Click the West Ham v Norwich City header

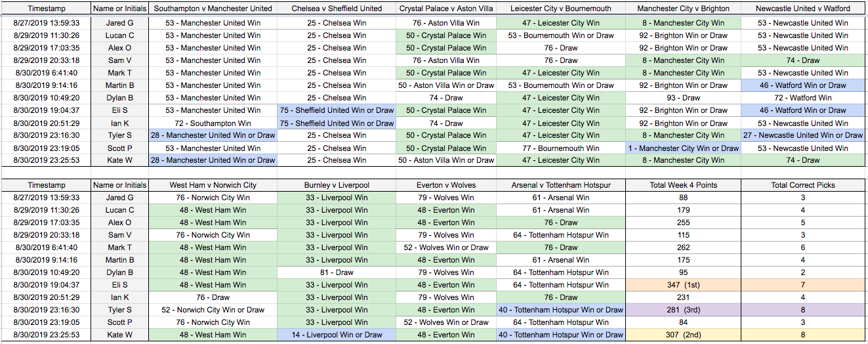(x=213, y=185)
